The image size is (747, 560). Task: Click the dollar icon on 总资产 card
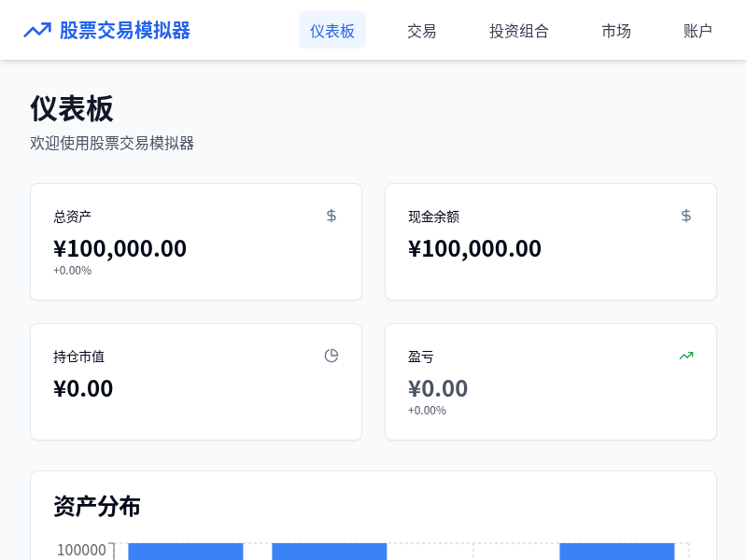point(331,216)
